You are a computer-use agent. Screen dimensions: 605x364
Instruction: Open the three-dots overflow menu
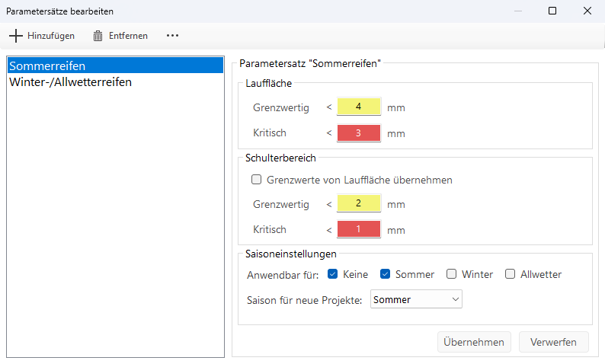point(172,36)
